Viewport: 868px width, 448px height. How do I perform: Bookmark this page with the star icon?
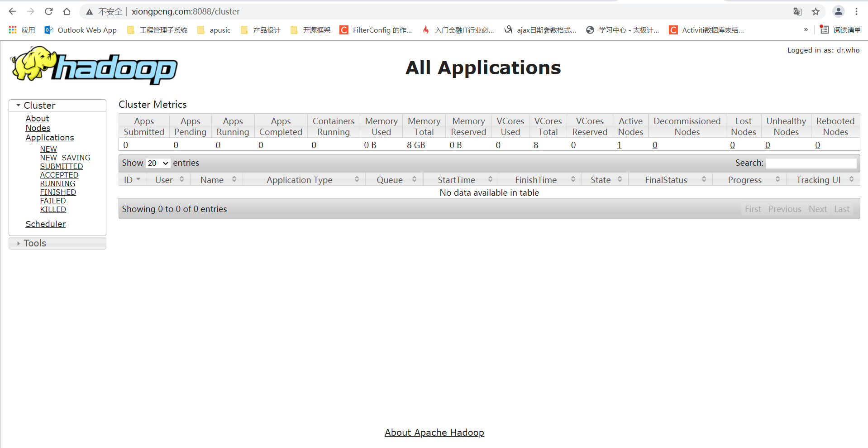point(816,12)
